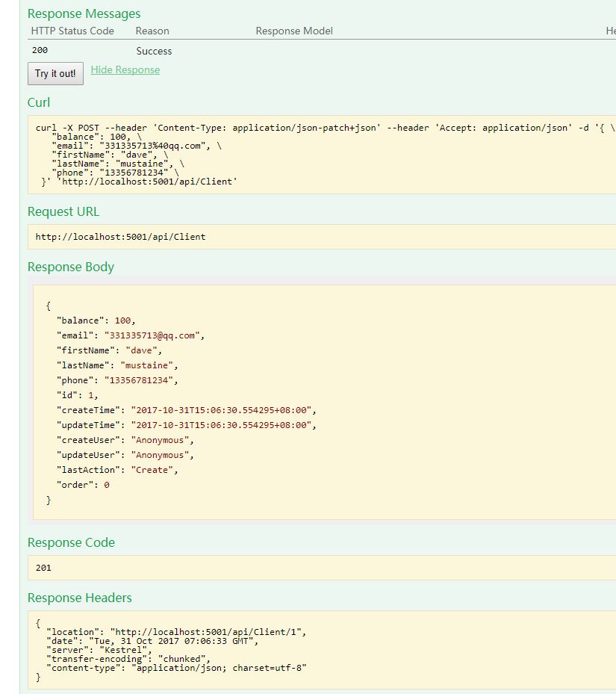Click the Hide Response link
Image resolution: width=616 pixels, height=694 pixels.
coord(125,70)
